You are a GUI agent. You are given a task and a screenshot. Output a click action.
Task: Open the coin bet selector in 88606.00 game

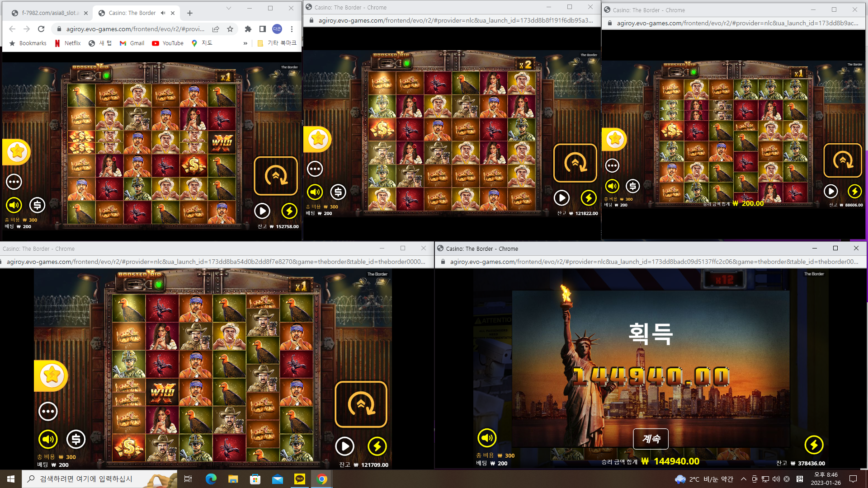(633, 186)
